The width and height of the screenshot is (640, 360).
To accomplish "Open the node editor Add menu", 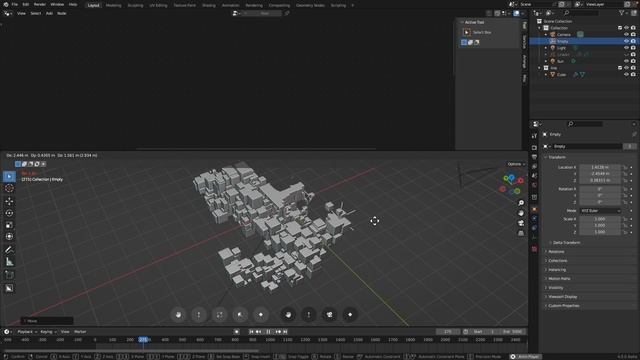I will coord(49,13).
